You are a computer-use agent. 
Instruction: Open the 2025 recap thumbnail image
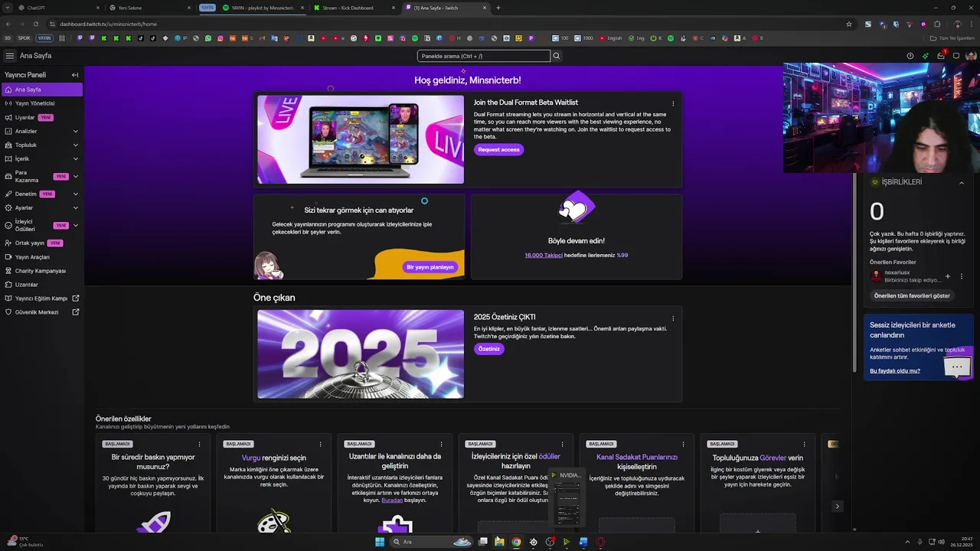point(361,354)
